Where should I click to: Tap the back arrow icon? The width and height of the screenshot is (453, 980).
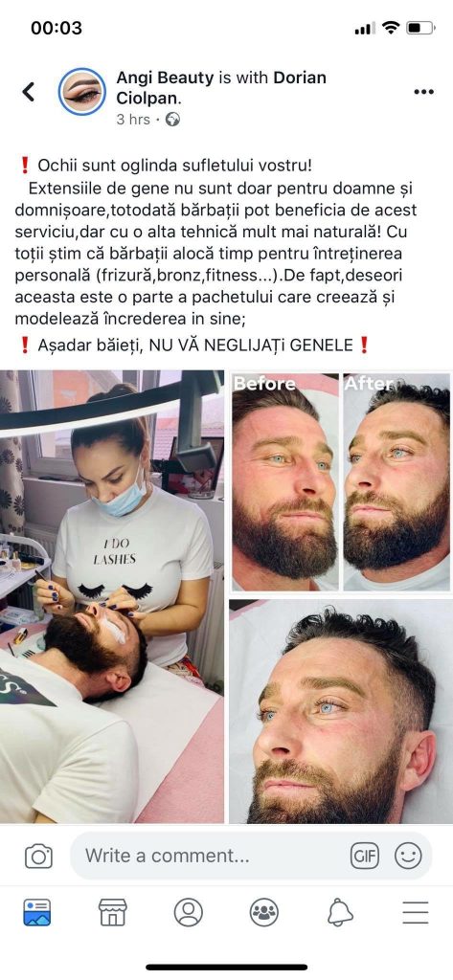28,92
